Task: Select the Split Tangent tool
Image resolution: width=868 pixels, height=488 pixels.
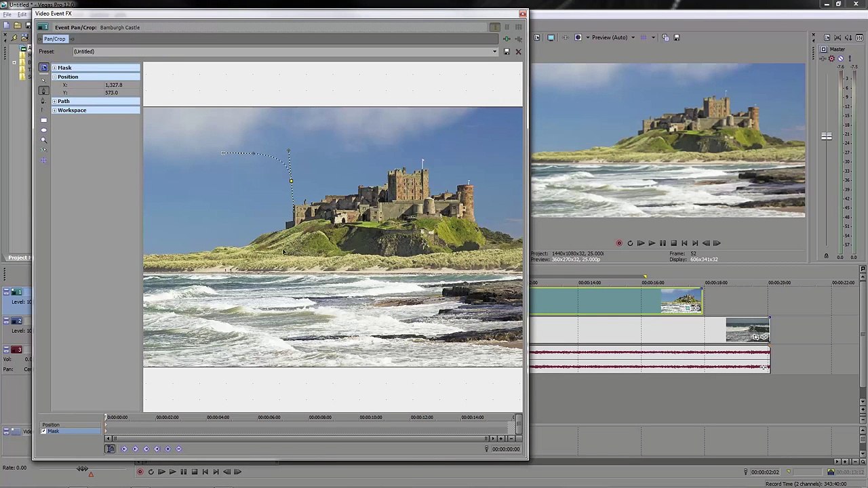Action: coord(43,110)
